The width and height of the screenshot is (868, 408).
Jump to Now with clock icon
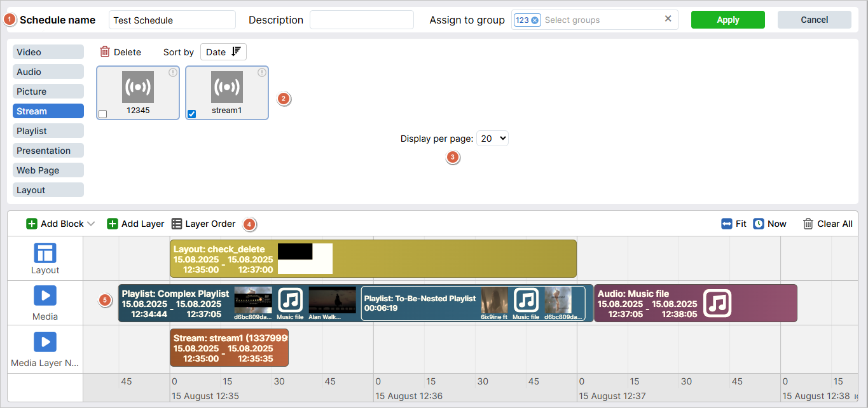(759, 224)
